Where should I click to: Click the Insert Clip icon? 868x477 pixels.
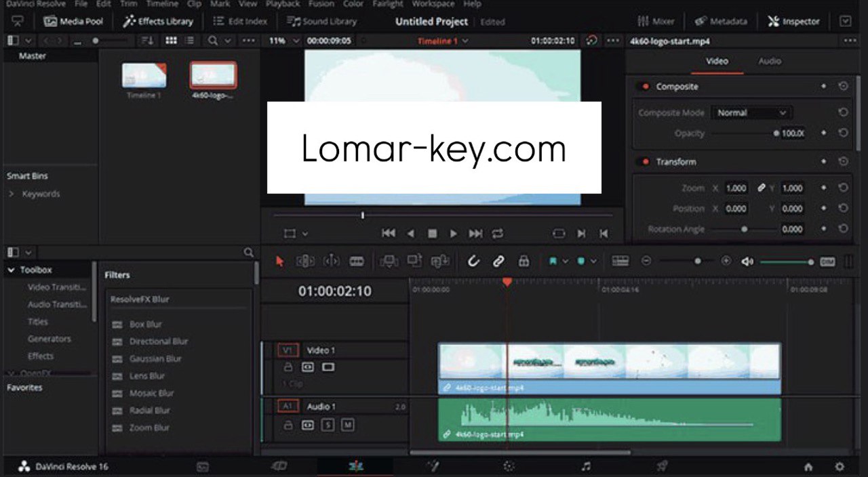[x=389, y=261]
